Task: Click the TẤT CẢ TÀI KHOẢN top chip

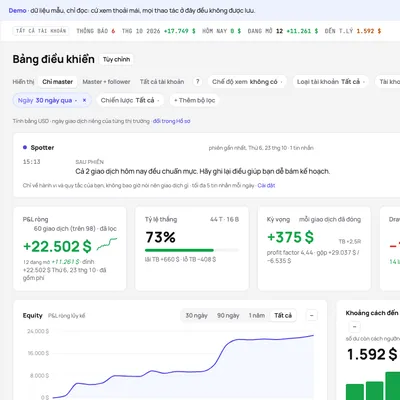Action: 41,31
